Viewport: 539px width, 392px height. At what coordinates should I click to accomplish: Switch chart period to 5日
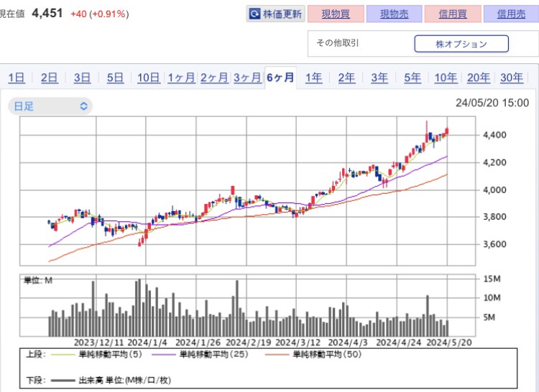(x=115, y=78)
